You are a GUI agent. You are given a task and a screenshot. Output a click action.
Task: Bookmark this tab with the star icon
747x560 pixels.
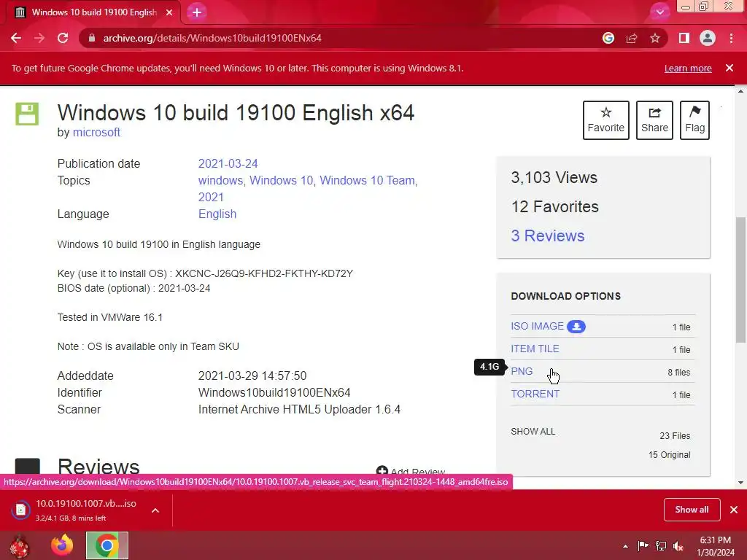click(655, 38)
